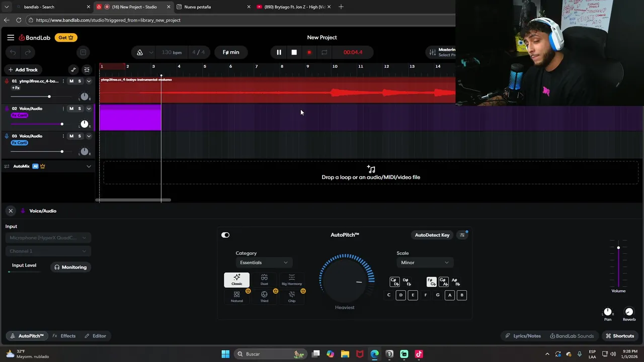Image resolution: width=644 pixels, height=362 pixels.
Task: Open the Lyrics/Notes panel
Action: (523, 336)
